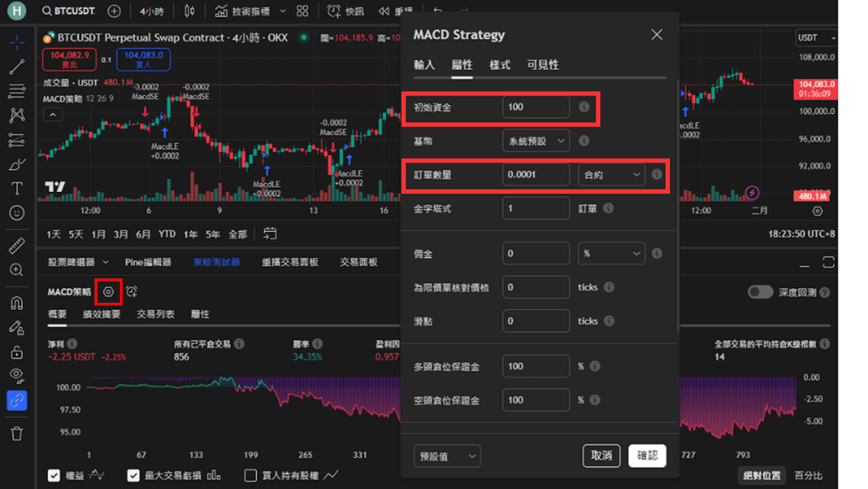
Task: Switch to 樣式 tab in dialog
Action: click(x=500, y=65)
